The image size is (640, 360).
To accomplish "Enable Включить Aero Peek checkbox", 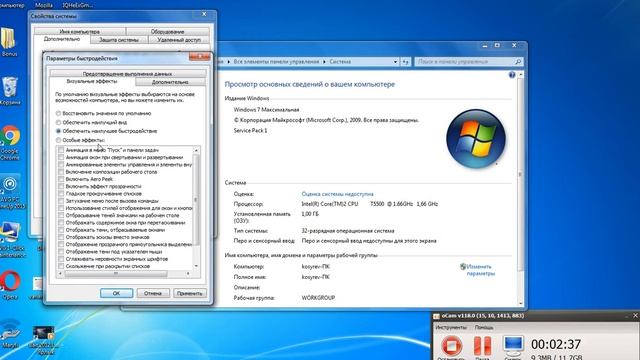I will (61, 179).
